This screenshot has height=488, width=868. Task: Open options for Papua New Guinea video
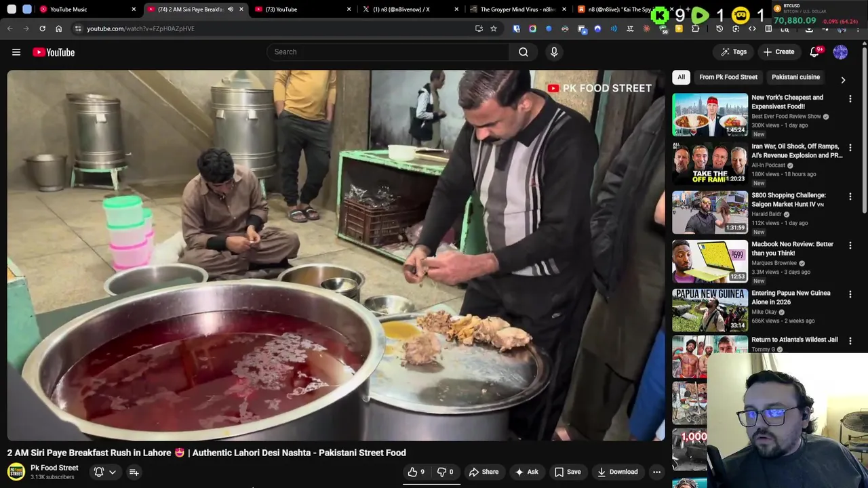[850, 294]
